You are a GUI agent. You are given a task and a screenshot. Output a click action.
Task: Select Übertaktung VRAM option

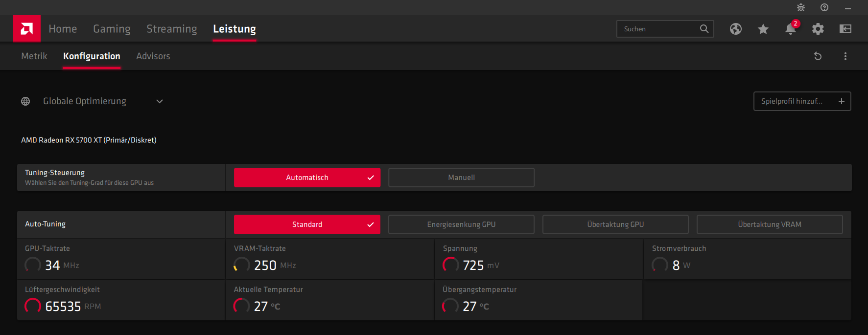[770, 224]
